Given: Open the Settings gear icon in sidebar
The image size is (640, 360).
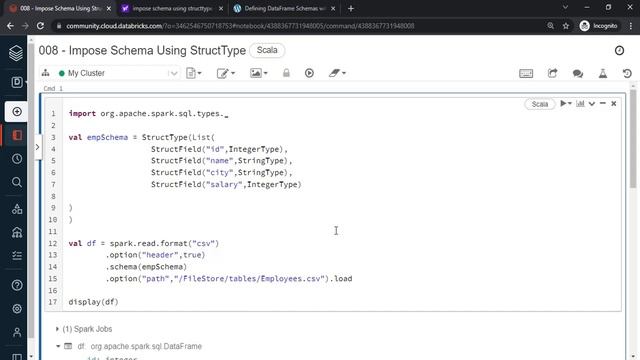Looking at the screenshot, I should (17, 309).
